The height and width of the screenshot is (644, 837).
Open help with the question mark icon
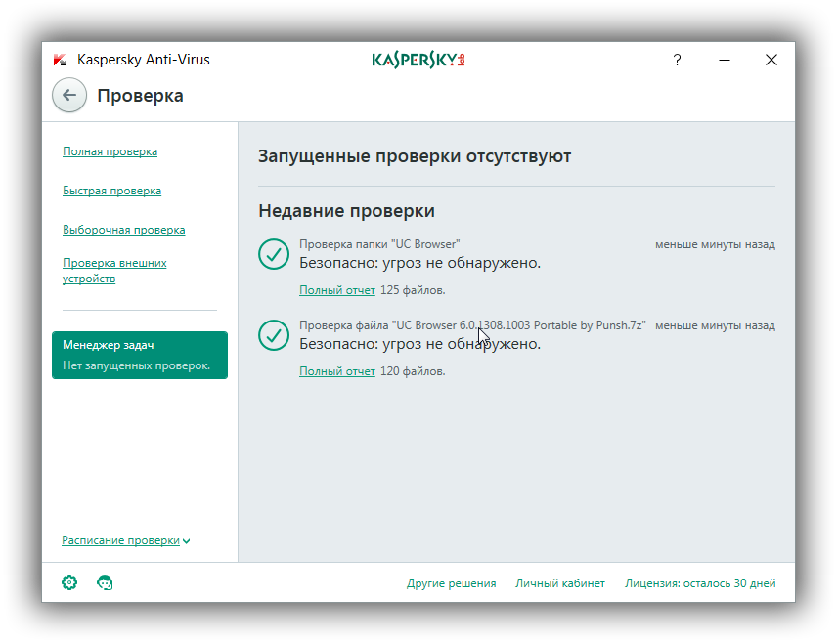(x=677, y=60)
